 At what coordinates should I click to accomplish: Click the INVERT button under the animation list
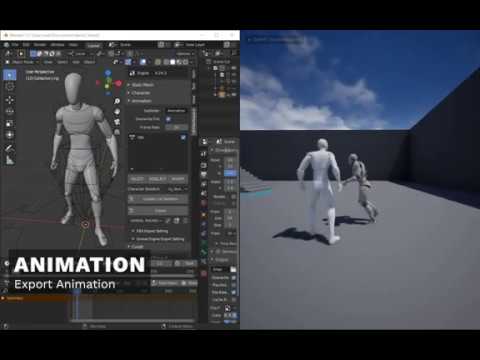point(178,179)
